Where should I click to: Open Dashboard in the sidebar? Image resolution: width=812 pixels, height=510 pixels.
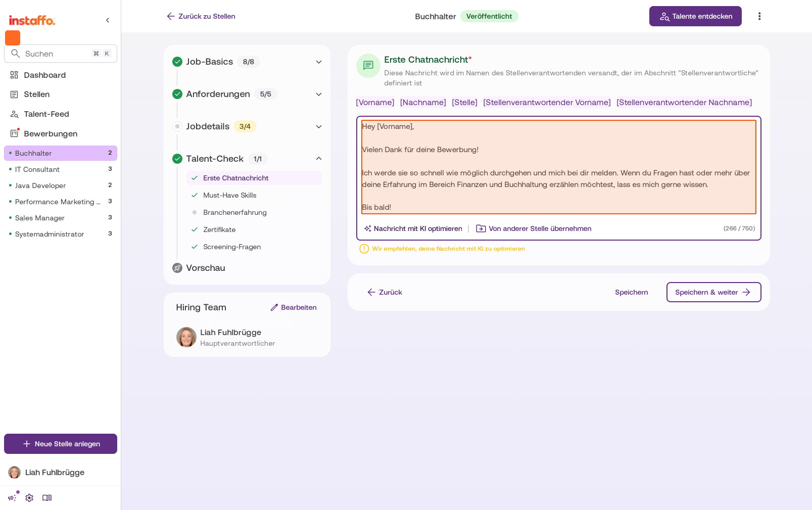(61, 75)
